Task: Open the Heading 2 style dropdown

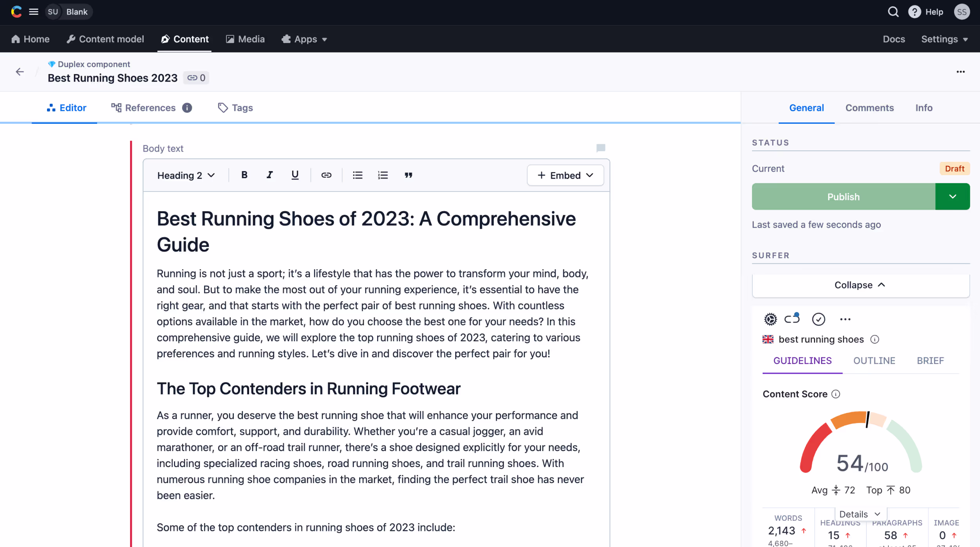Action: pyautogui.click(x=186, y=175)
